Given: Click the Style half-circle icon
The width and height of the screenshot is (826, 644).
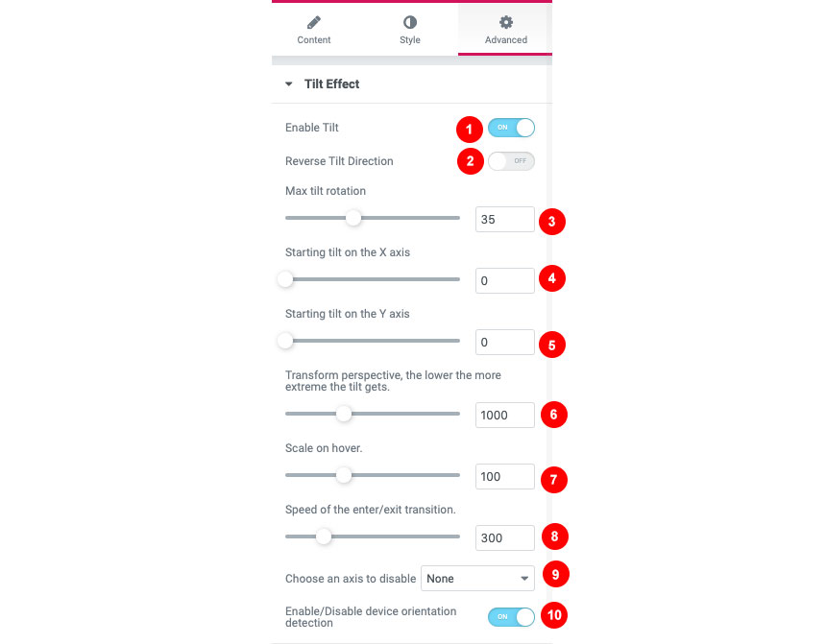Looking at the screenshot, I should (410, 22).
